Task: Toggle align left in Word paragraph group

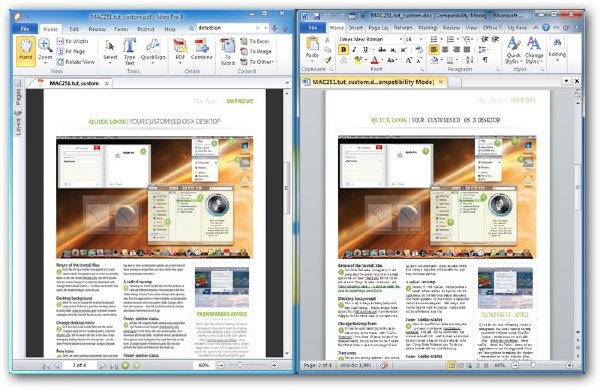Action: click(x=434, y=49)
